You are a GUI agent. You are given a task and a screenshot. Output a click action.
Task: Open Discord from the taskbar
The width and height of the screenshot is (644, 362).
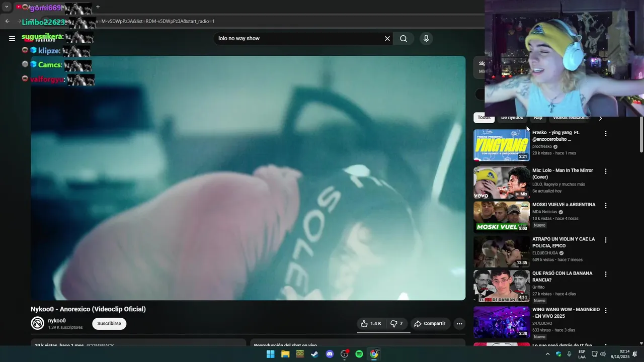pos(330,354)
